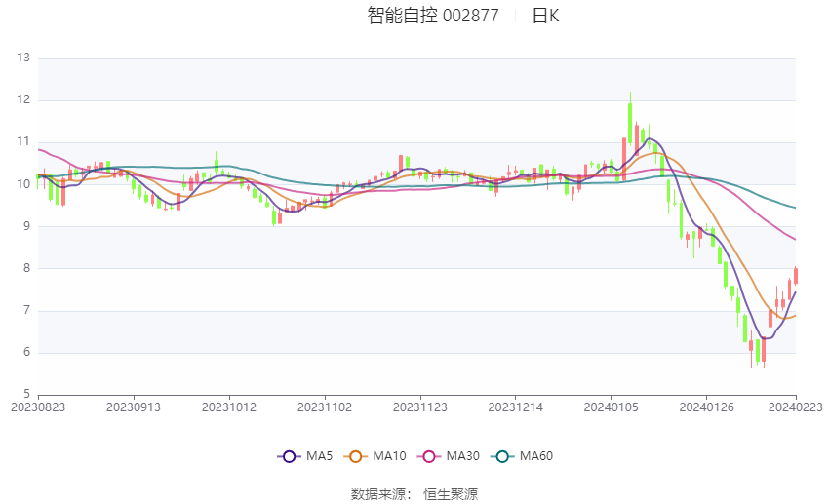Click the 20230913 date label
Screen dimensions: 829x504
(134, 407)
